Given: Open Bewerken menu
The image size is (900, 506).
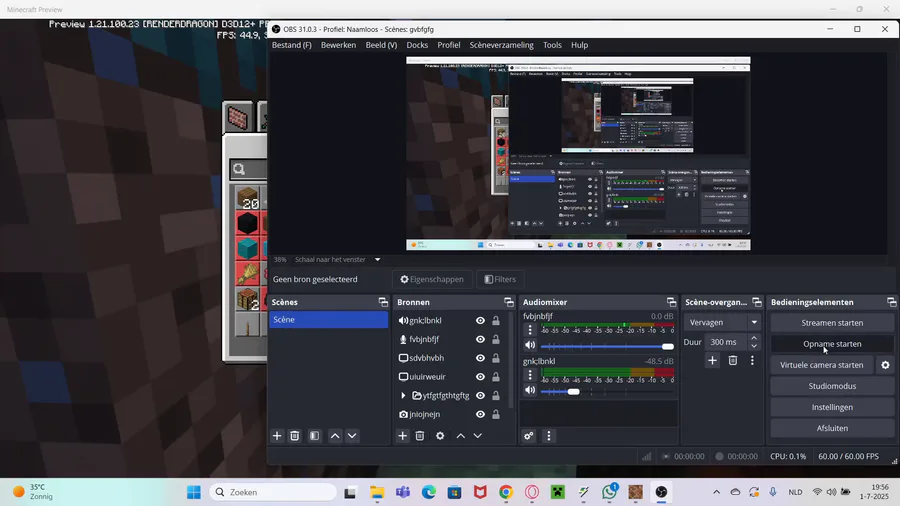Looking at the screenshot, I should (339, 45).
